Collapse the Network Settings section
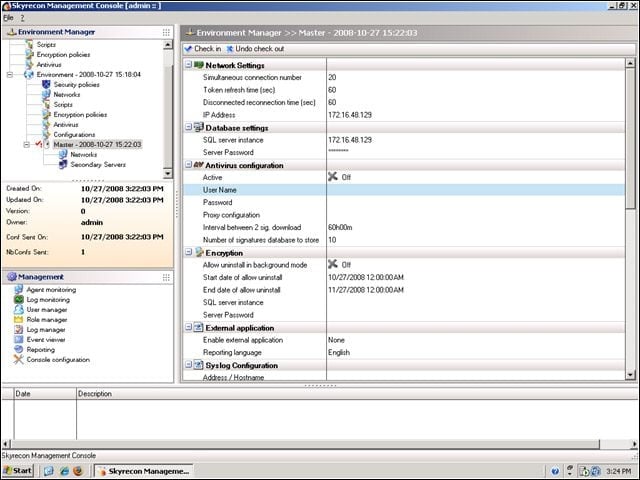The height and width of the screenshot is (480, 640). (x=188, y=64)
